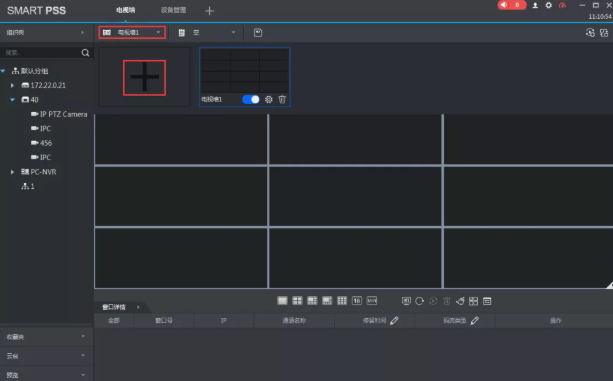The image size is (613, 381).
Task: Open the alarm speaker indicator
Action: (x=511, y=5)
